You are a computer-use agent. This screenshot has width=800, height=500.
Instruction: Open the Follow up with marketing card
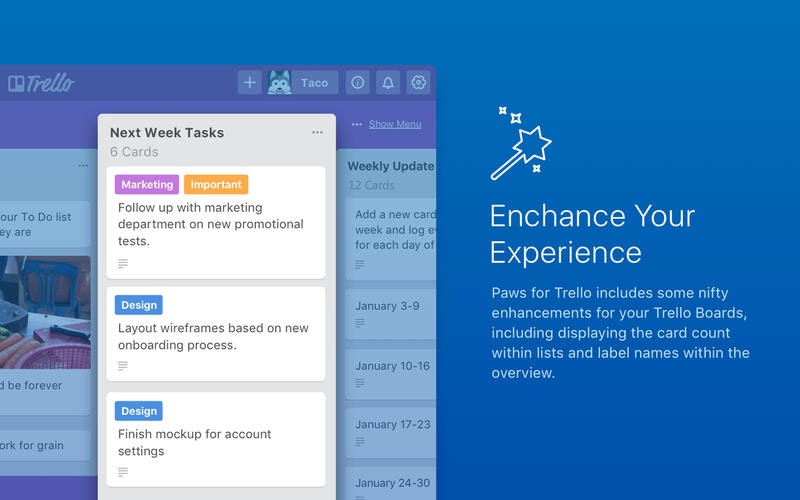216,222
